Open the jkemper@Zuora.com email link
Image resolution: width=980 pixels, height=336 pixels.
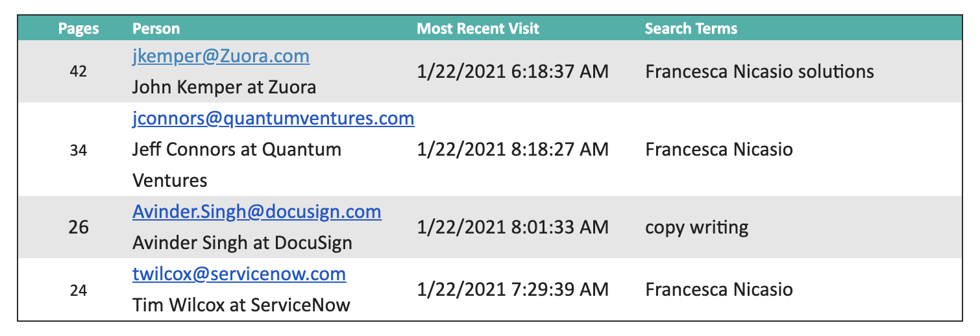coord(221,56)
